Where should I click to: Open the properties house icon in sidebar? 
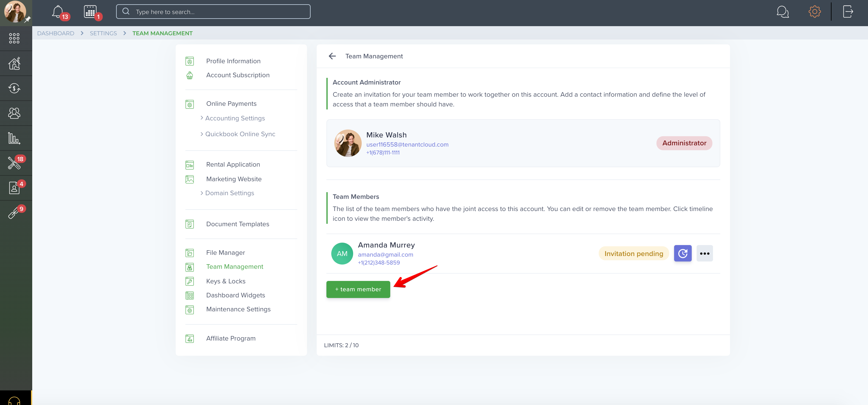click(14, 64)
